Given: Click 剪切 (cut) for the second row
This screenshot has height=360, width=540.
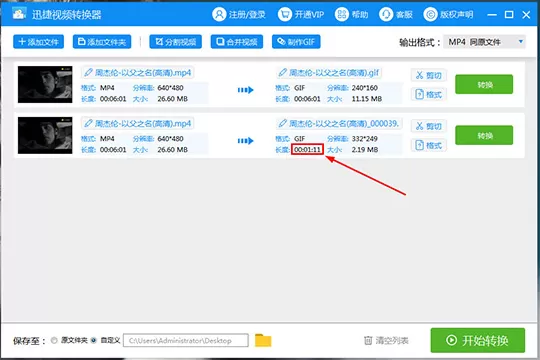Looking at the screenshot, I should (x=429, y=126).
